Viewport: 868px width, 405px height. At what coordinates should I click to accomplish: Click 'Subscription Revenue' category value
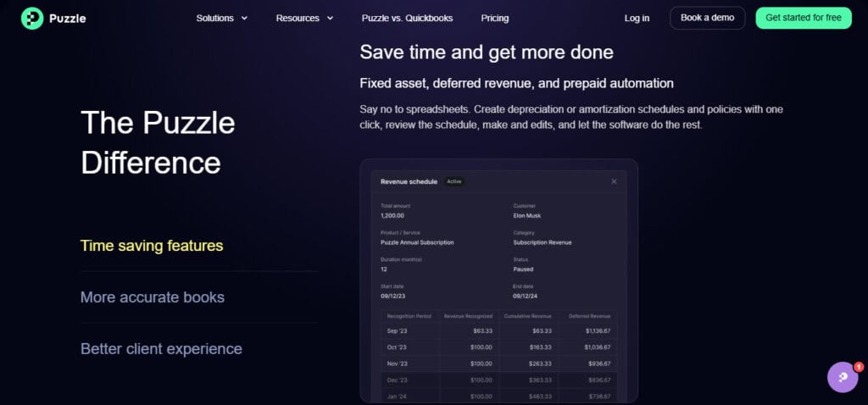[542, 242]
